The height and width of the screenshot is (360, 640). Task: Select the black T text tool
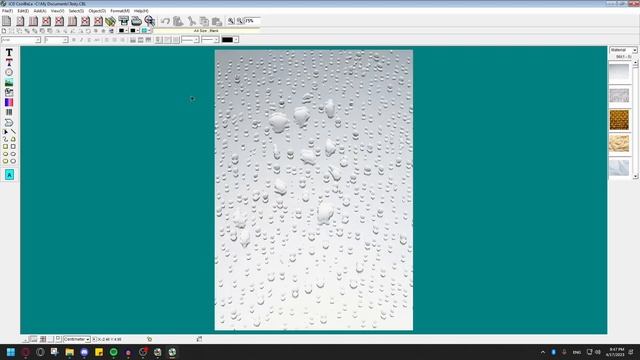(x=9, y=52)
